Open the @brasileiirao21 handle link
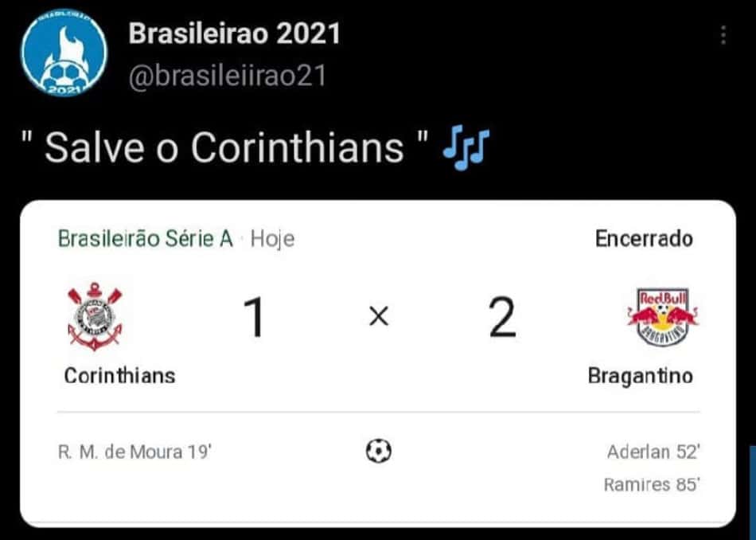This screenshot has height=540, width=756. click(x=228, y=76)
